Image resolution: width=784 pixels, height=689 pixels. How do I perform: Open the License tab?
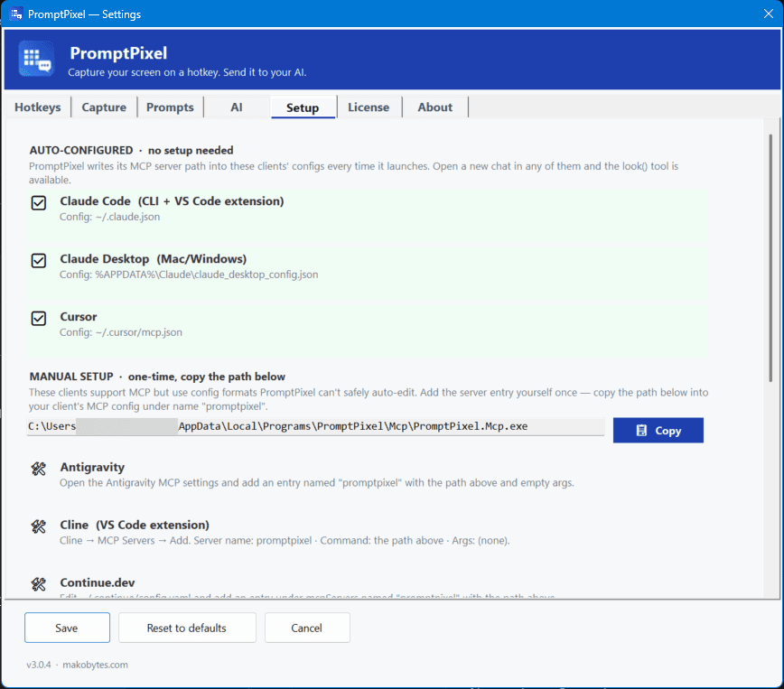369,107
